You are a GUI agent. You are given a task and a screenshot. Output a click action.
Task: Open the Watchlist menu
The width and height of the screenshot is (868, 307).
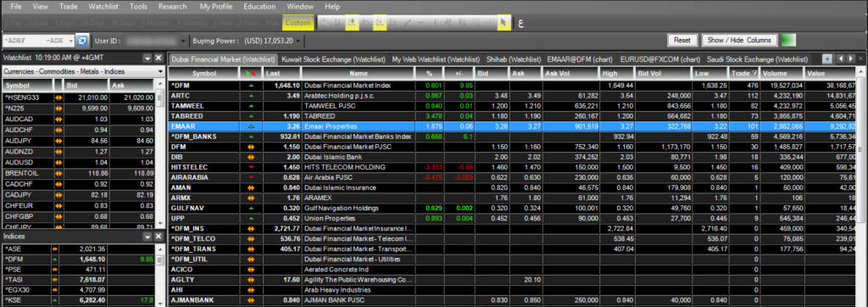tap(104, 7)
